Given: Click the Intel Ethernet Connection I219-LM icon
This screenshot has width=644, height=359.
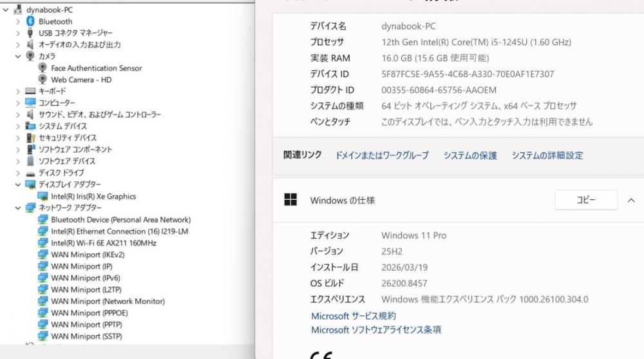Looking at the screenshot, I should (x=43, y=231).
